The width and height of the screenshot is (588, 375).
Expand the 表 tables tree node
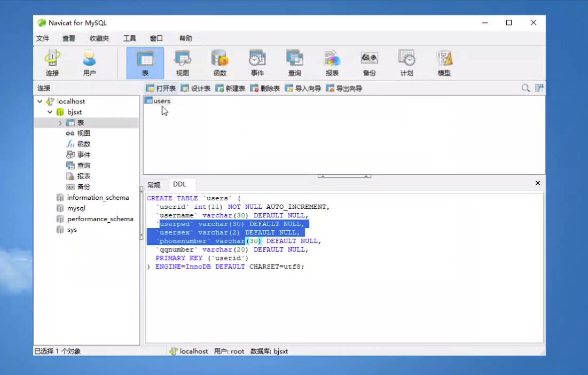click(60, 123)
